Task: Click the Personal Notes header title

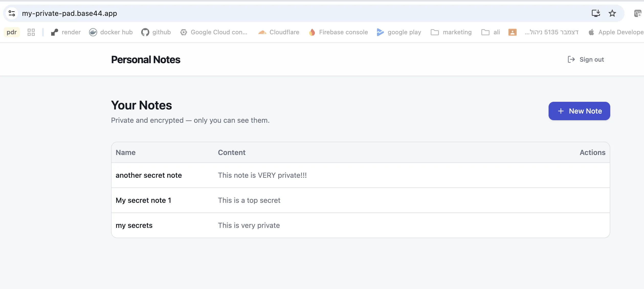Action: pos(146,60)
